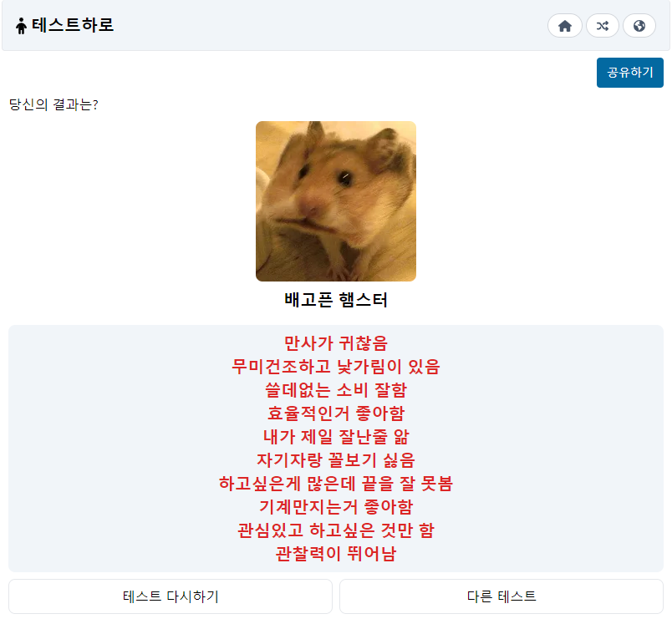Open the 테스트하로 site title
Image resolution: width=672 pixels, height=624 pixels.
pyautogui.click(x=73, y=25)
